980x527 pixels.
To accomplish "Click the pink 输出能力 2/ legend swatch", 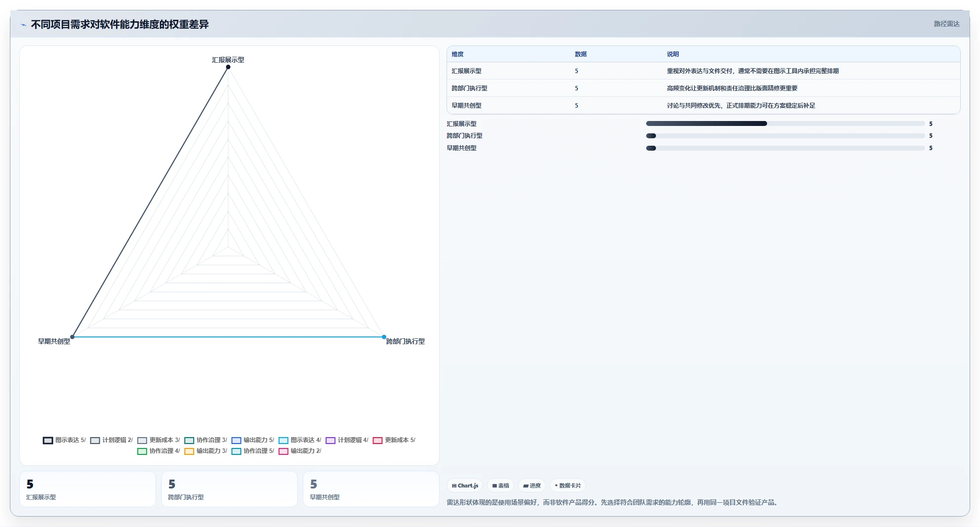I will click(284, 451).
